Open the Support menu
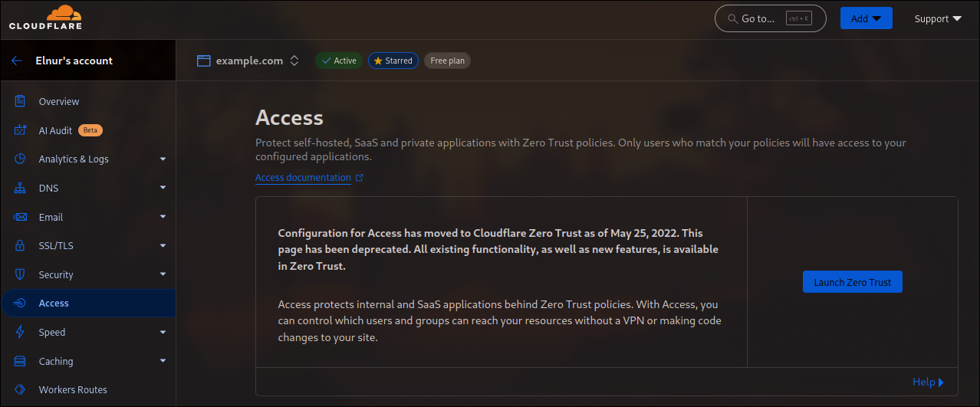 coord(937,18)
